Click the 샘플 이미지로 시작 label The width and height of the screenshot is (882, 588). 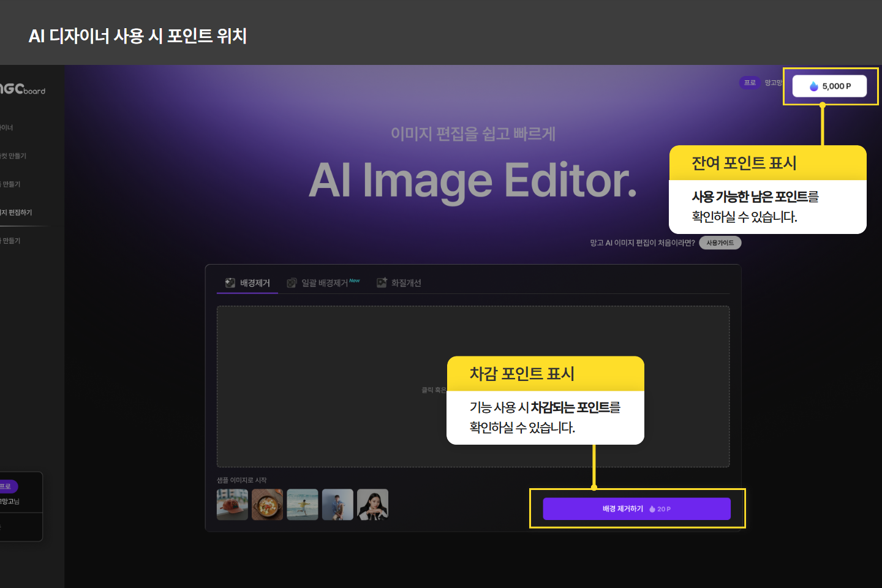[242, 480]
